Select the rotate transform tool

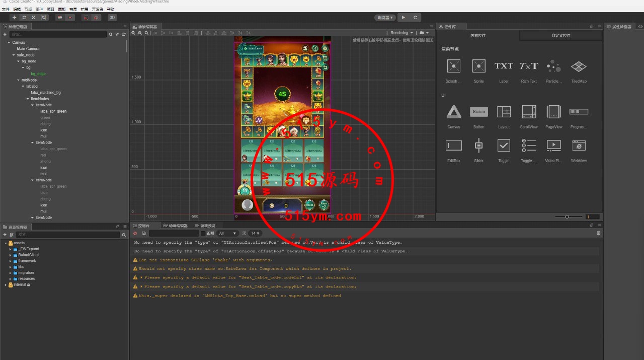[24, 18]
